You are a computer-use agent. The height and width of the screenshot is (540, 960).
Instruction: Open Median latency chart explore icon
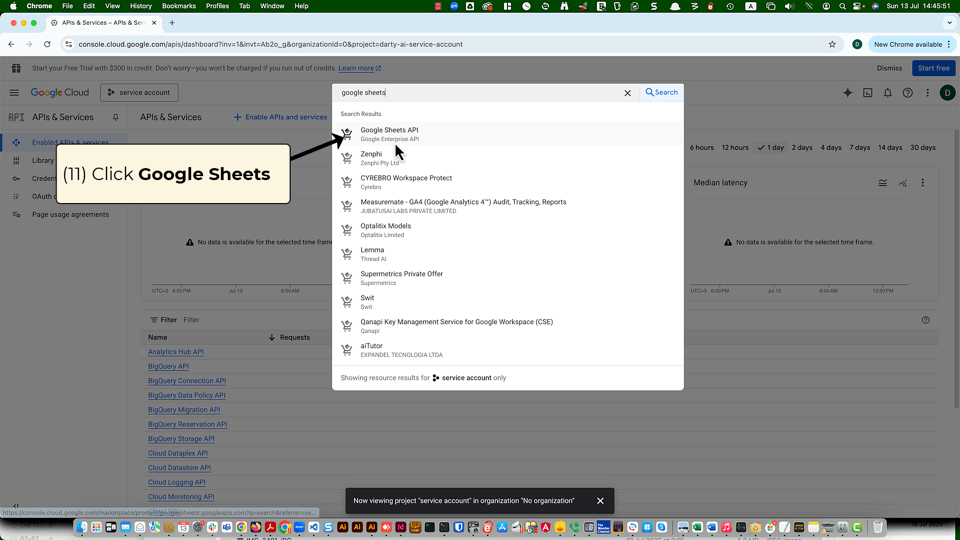[x=902, y=183]
